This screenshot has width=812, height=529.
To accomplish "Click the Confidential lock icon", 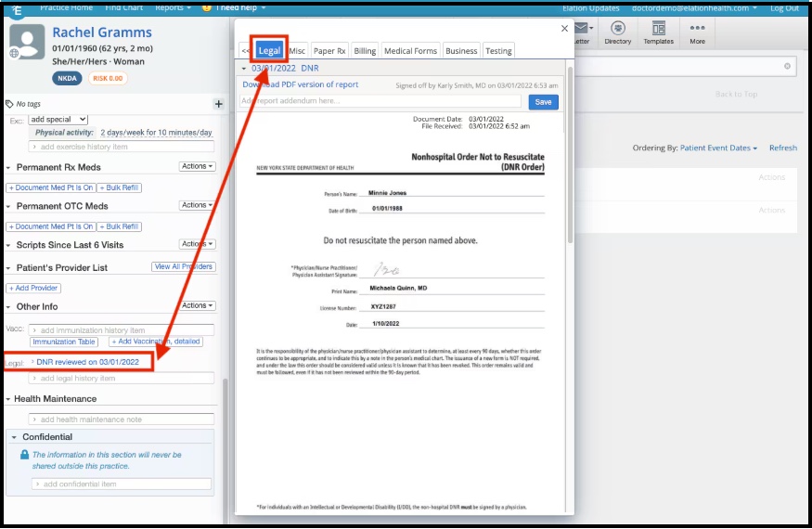I will 24,455.
